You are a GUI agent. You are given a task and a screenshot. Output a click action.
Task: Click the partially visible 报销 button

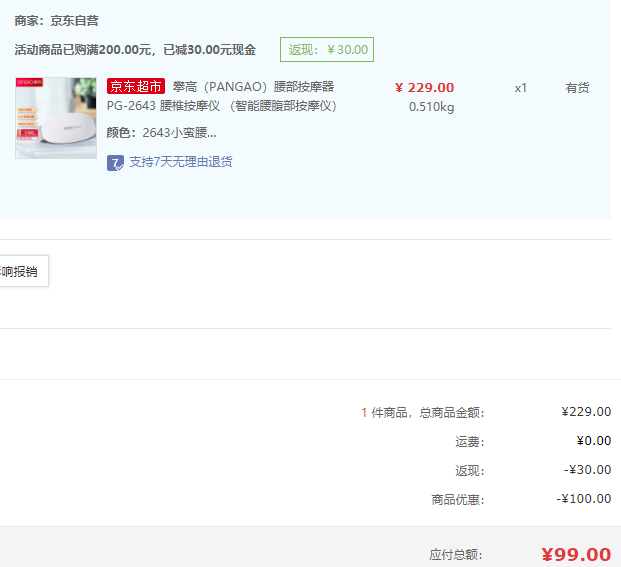pyautogui.click(x=23, y=271)
